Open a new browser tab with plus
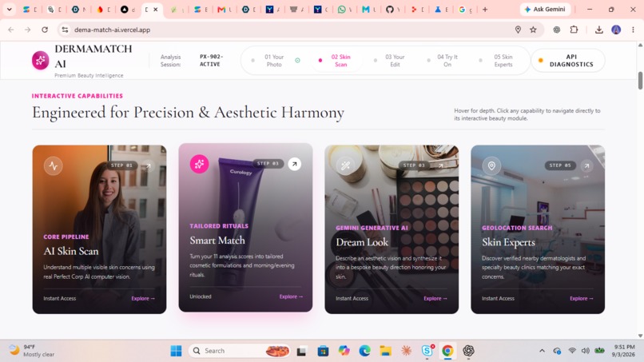 tap(485, 10)
